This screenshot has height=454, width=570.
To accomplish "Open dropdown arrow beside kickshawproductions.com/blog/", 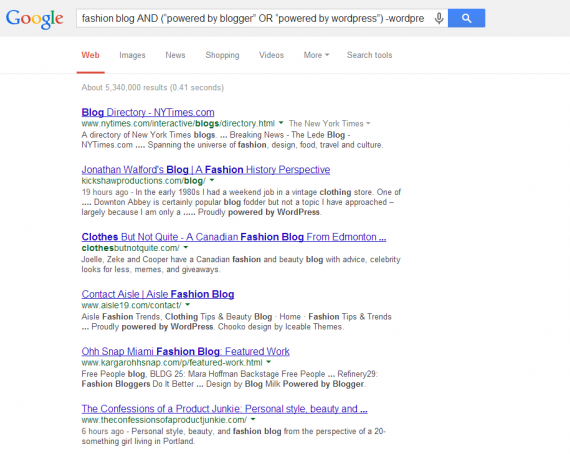I will click(x=212, y=180).
